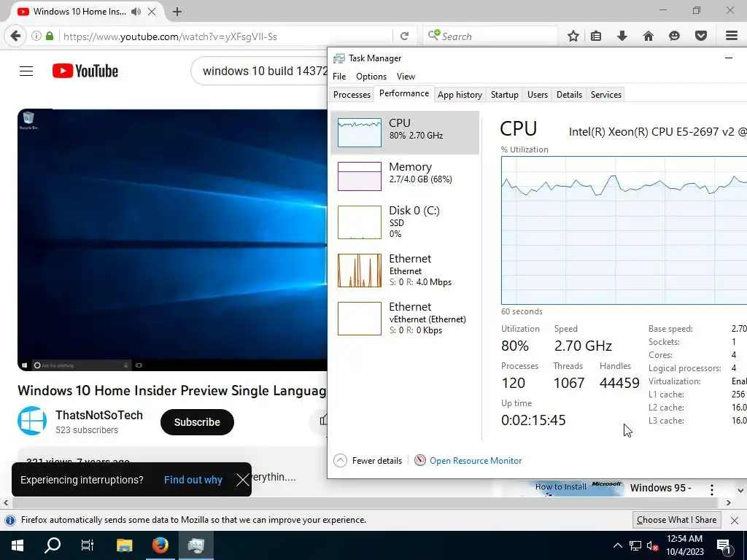This screenshot has width=747, height=560.
Task: Click the Firefox Search field
Action: click(x=491, y=36)
